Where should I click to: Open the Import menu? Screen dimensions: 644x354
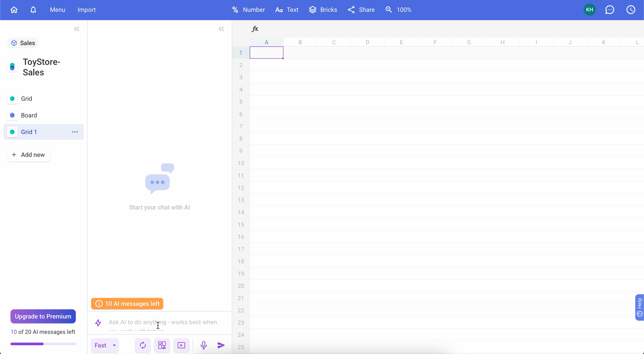point(86,10)
